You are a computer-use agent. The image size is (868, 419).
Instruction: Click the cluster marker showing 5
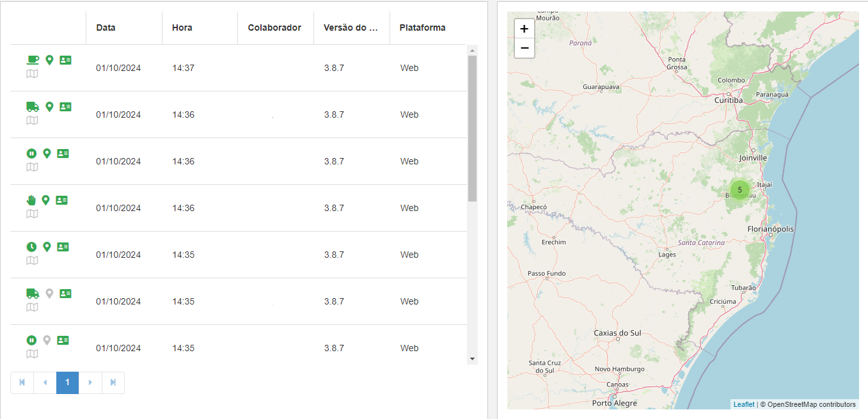click(x=739, y=190)
